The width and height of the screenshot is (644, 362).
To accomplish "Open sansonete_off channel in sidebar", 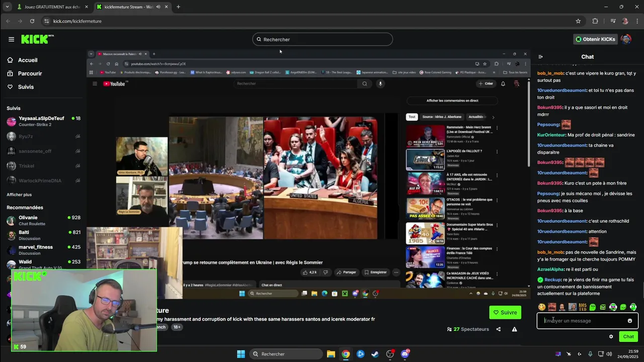I will [43, 151].
